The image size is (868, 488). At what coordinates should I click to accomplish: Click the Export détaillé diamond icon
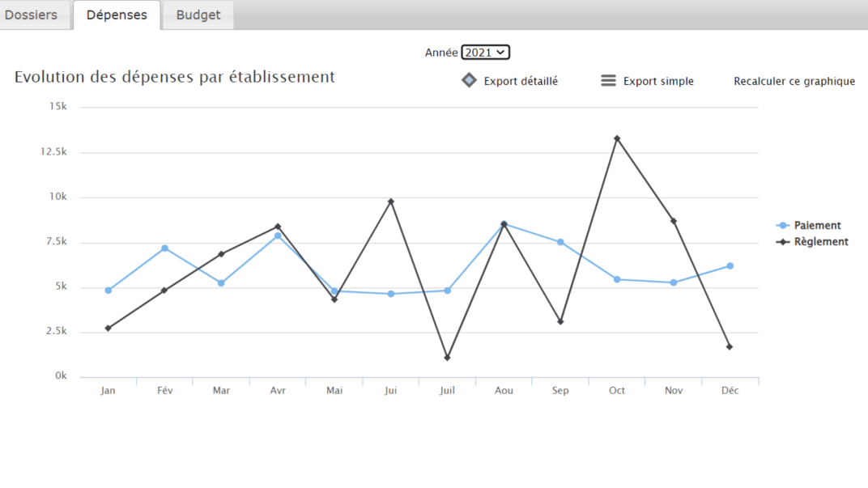[x=469, y=81]
